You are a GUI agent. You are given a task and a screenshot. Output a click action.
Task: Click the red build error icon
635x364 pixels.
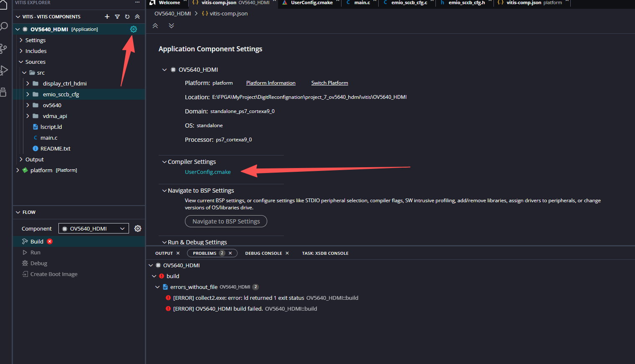[x=50, y=241]
